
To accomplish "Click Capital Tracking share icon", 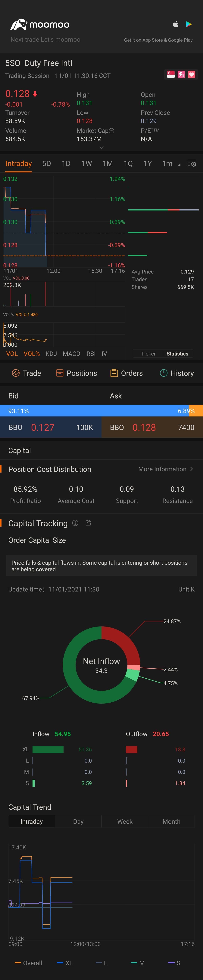I will coord(88,523).
